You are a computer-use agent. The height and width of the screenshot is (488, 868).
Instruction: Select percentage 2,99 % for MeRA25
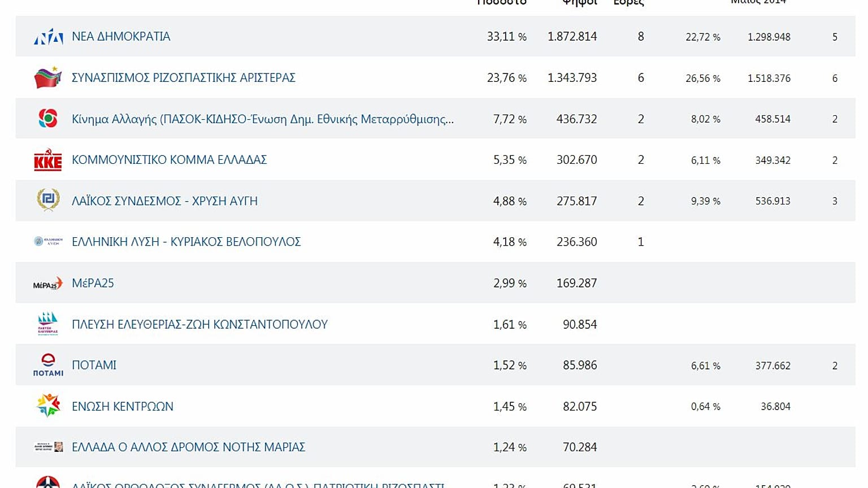510,283
